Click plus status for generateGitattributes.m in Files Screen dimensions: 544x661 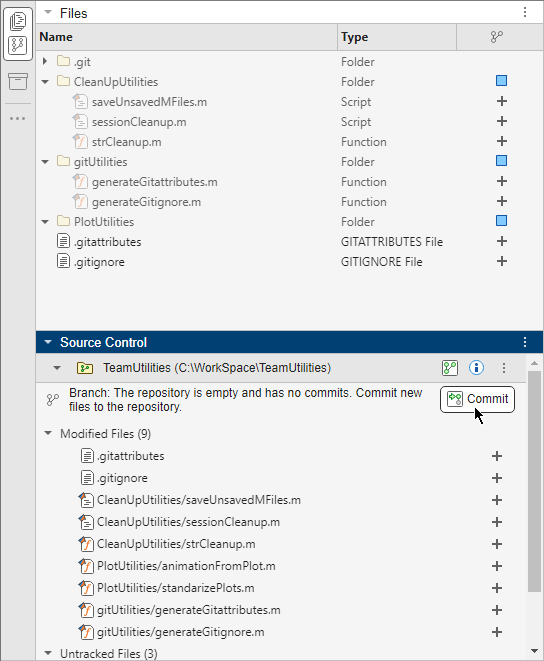501,181
